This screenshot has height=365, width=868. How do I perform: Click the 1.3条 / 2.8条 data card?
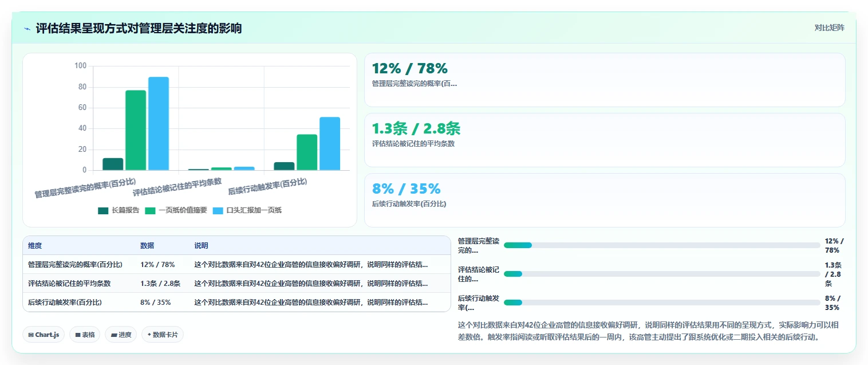pos(605,140)
